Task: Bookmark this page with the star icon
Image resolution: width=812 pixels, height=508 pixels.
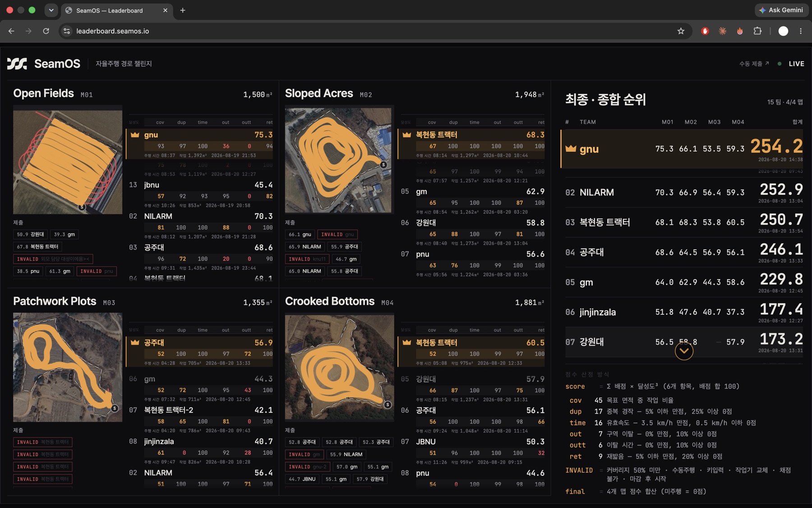Action: click(681, 31)
